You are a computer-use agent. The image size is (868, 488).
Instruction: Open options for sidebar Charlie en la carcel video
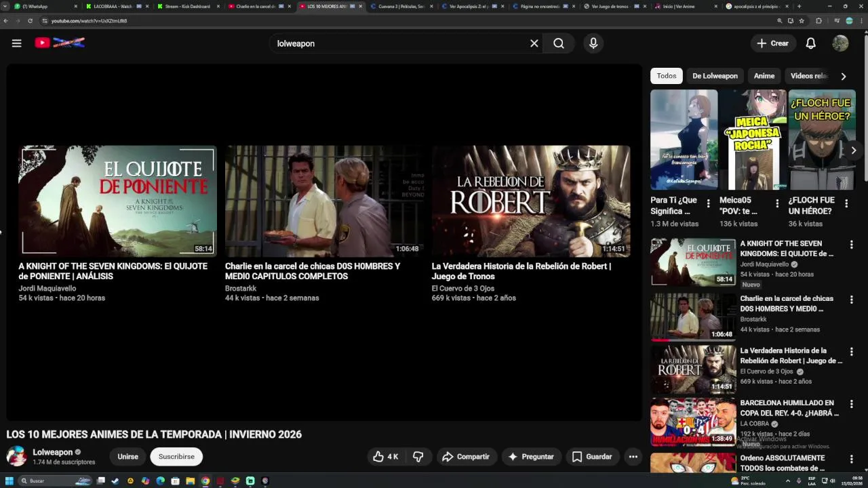click(852, 300)
